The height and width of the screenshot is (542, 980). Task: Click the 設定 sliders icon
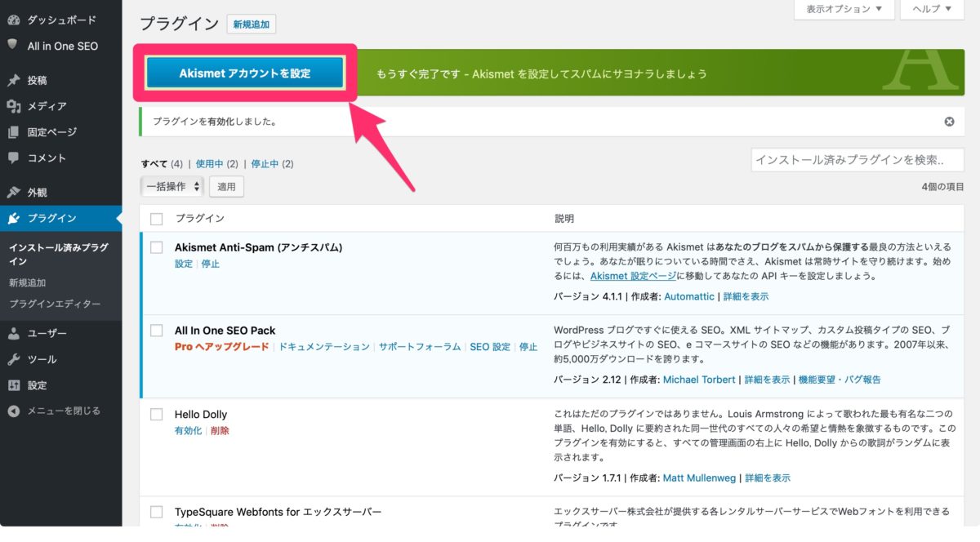pos(13,385)
